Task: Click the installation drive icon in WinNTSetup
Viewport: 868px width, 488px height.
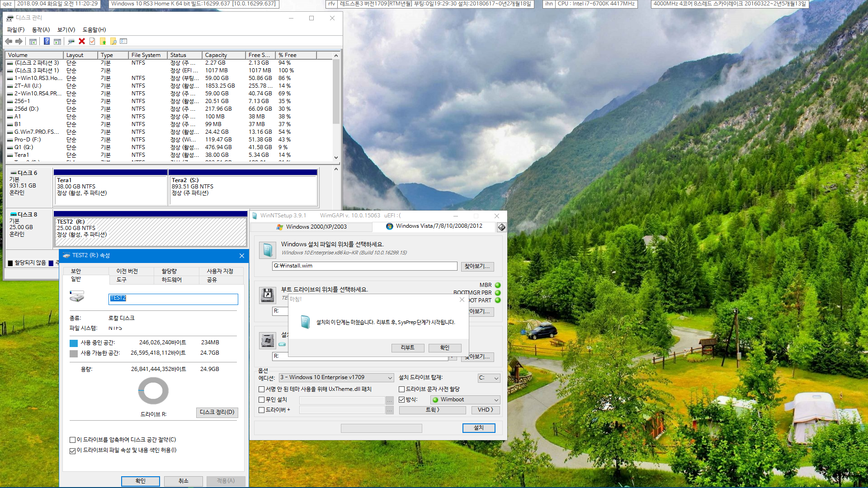Action: 268,340
